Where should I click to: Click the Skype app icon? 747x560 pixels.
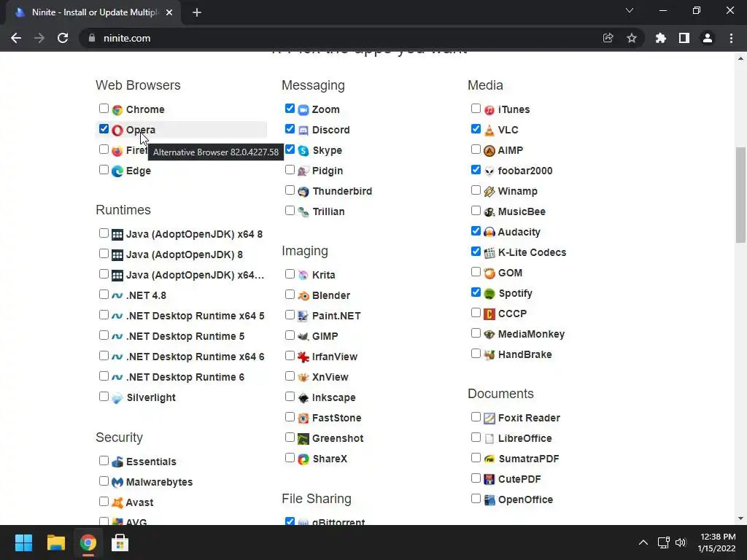303,151
